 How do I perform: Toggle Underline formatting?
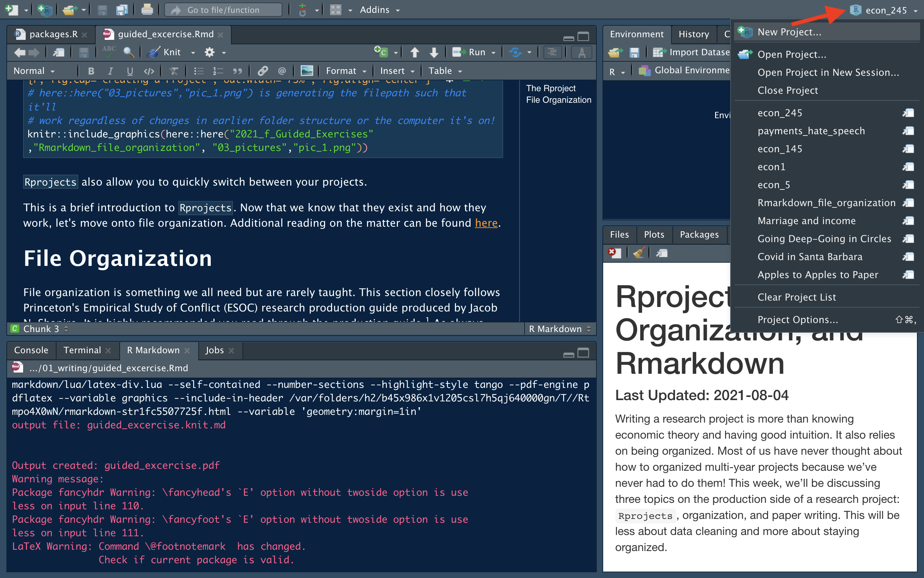[x=130, y=71]
